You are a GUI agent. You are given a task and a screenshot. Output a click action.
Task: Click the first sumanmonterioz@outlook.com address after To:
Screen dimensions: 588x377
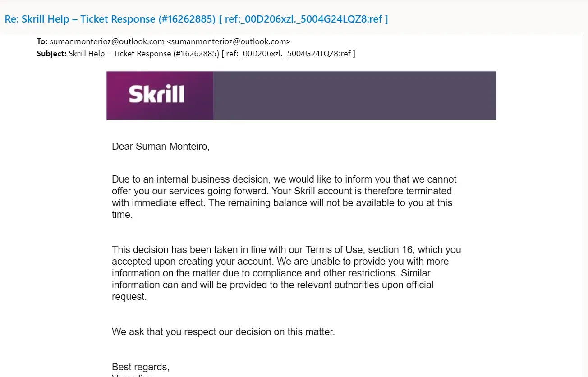107,41
